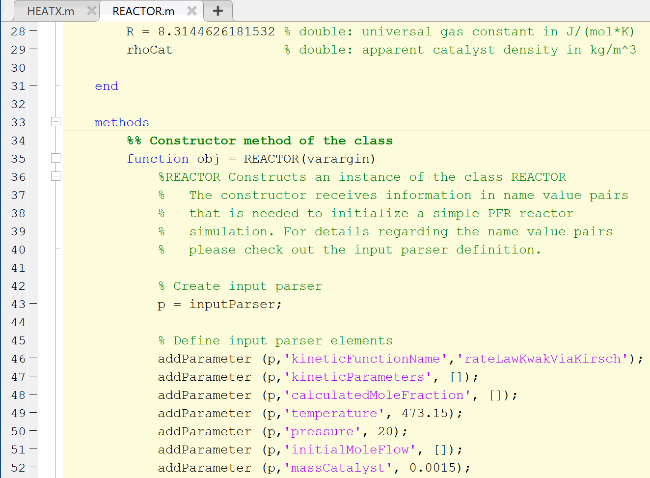Click line number 33
Viewport: 650px width, 478px height.
coord(18,122)
